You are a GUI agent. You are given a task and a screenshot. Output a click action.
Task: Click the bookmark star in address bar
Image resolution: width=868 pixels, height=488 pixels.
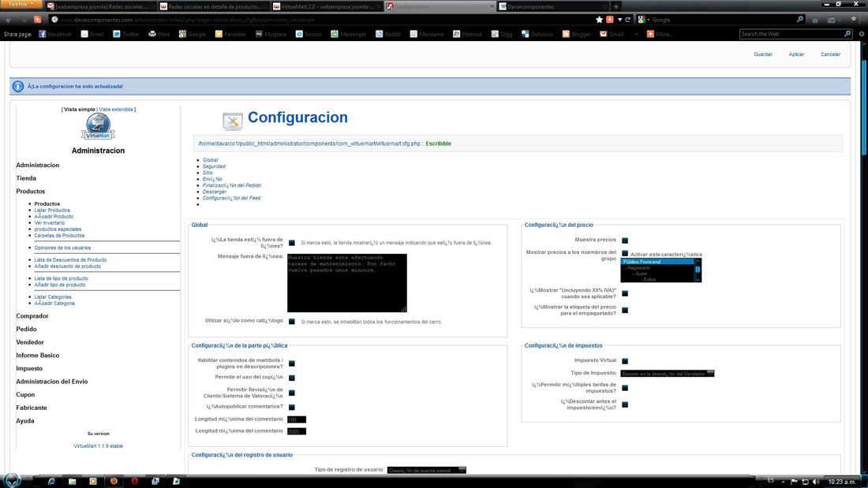tap(599, 20)
